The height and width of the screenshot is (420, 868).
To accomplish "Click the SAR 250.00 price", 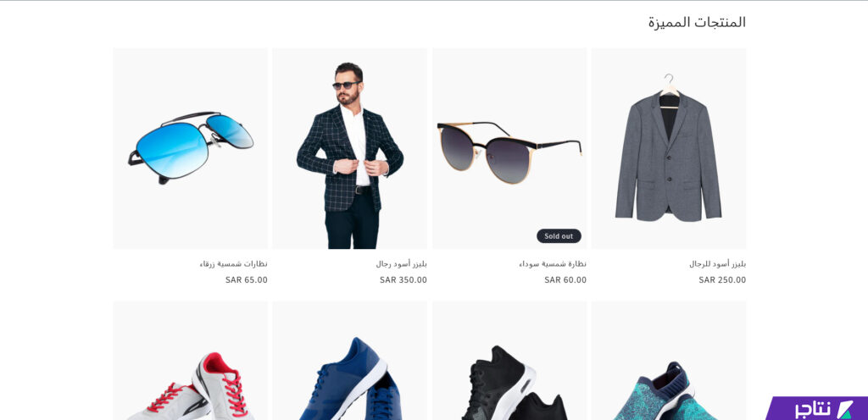I will pos(722,279).
